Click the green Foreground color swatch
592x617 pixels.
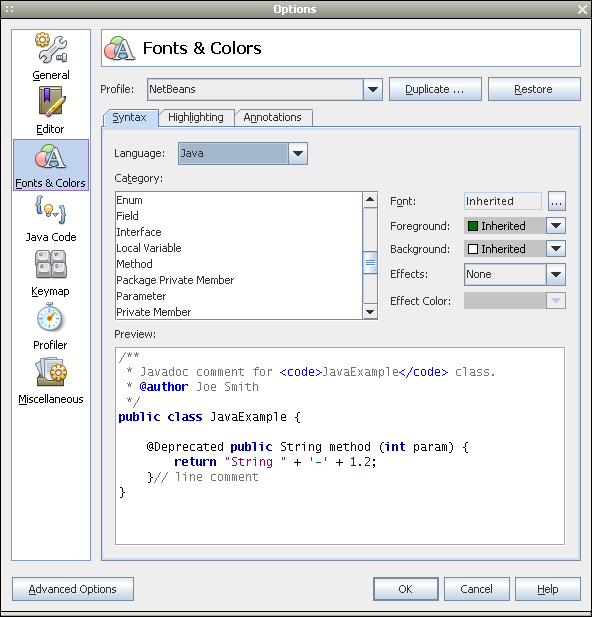(472, 226)
